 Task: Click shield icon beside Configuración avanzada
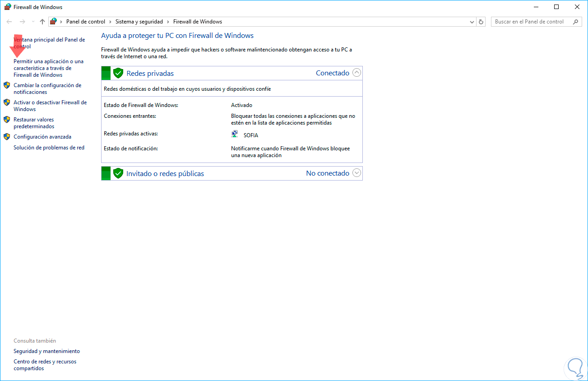(x=7, y=137)
